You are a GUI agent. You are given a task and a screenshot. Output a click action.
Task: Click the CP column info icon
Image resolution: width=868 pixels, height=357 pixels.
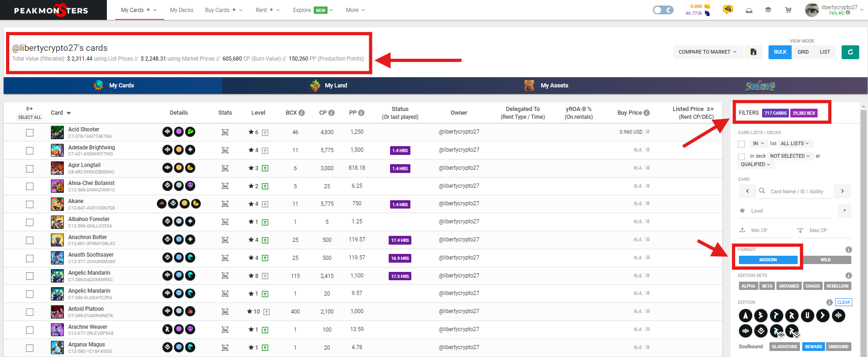coord(331,113)
